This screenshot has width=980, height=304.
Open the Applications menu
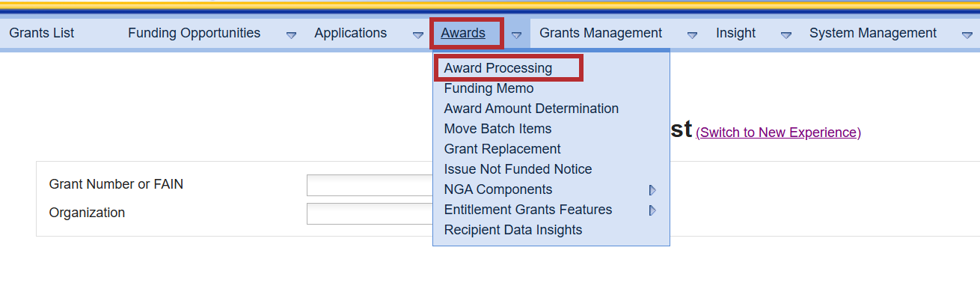[350, 33]
